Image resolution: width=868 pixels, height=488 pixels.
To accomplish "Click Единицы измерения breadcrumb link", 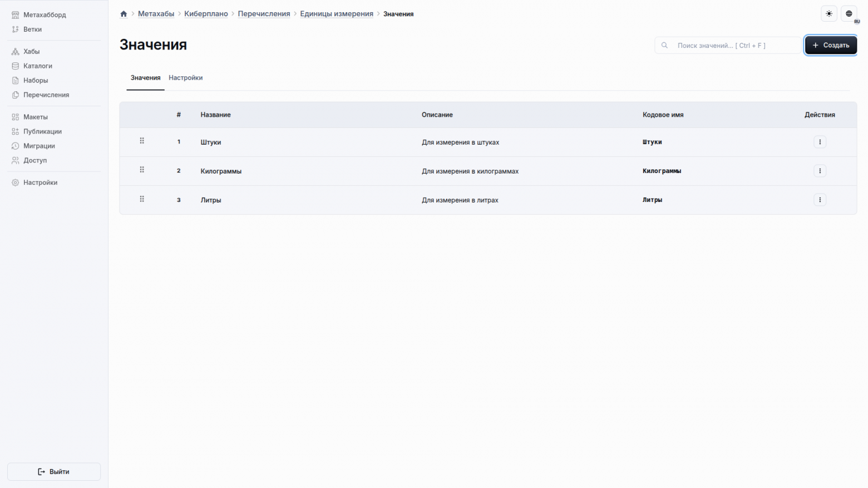I will [336, 14].
